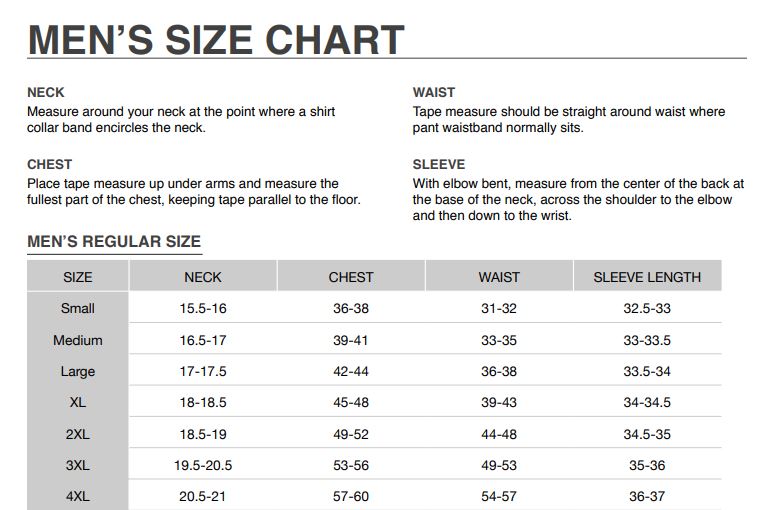Screen dimensions: 768x510
Task: Select the SLEEVE instructions heading
Action: click(439, 164)
